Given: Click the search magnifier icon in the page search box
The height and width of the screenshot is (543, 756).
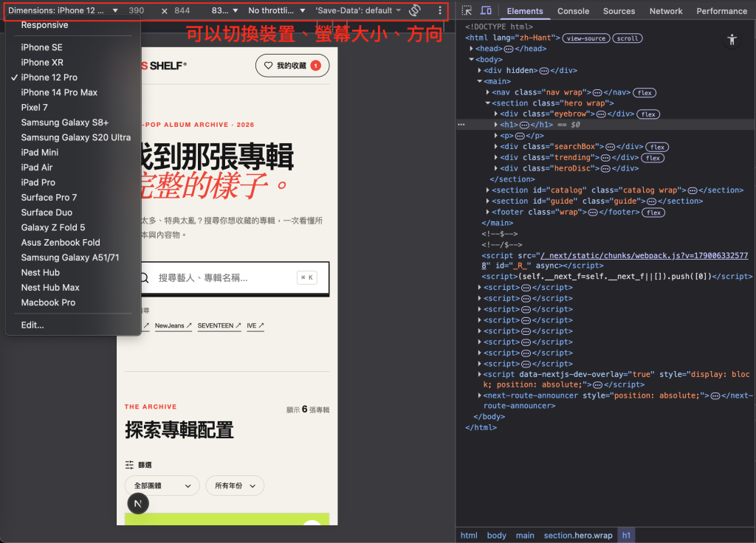Looking at the screenshot, I should pyautogui.click(x=144, y=278).
